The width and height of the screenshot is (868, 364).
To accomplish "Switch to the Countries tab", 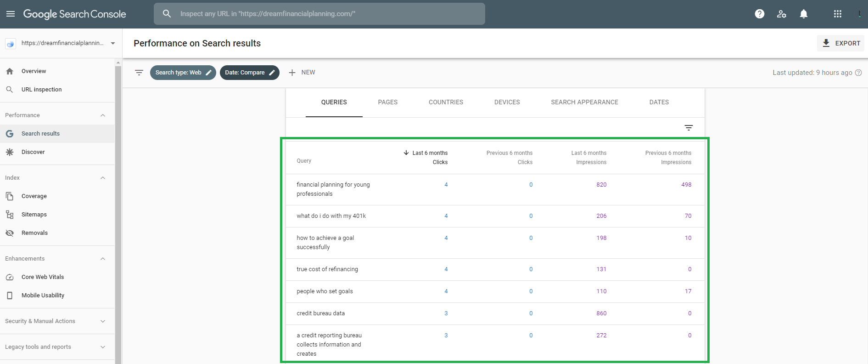I will pos(446,102).
